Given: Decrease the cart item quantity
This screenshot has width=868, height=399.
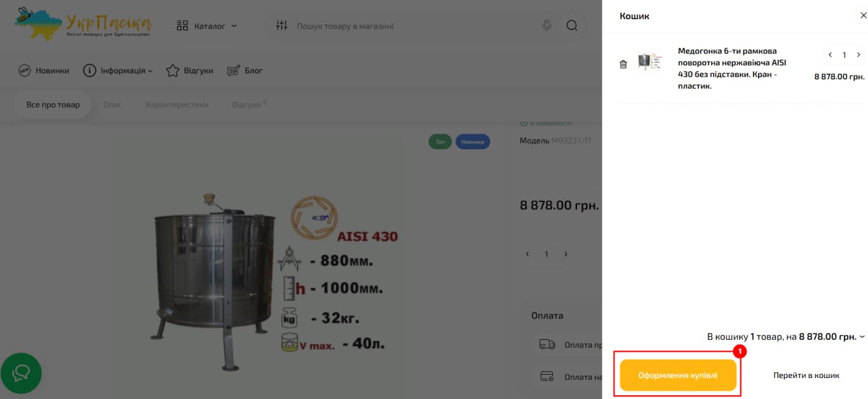Looking at the screenshot, I should coord(830,55).
